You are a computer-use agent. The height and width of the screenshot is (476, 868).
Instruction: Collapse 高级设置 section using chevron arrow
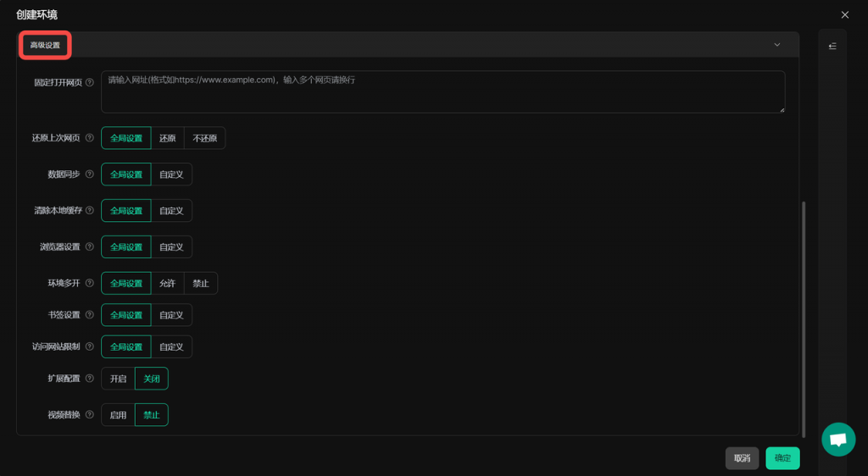(x=776, y=45)
